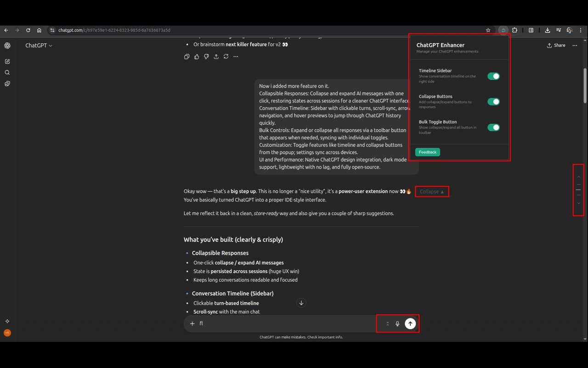This screenshot has width=588, height=368.
Task: Click the Share button
Action: pyautogui.click(x=556, y=46)
